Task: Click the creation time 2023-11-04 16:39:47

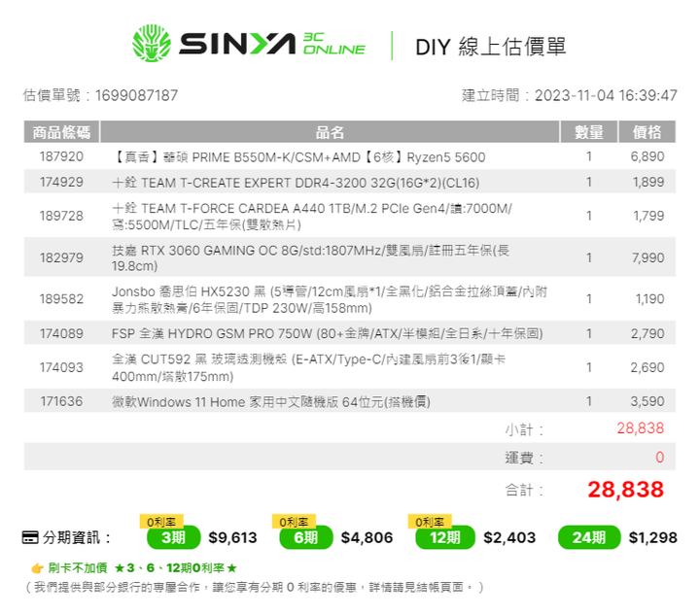Action: click(x=607, y=95)
